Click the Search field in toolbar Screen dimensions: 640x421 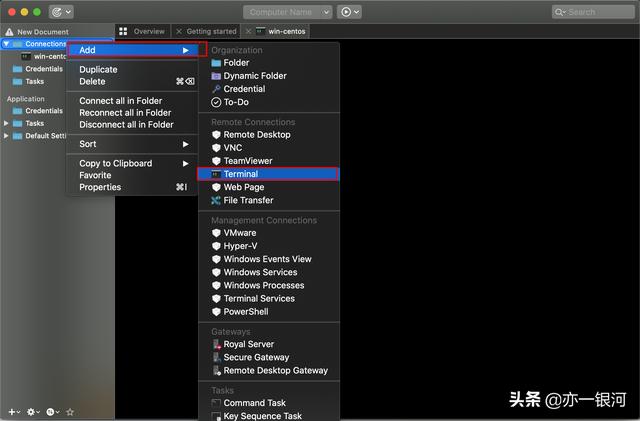593,12
